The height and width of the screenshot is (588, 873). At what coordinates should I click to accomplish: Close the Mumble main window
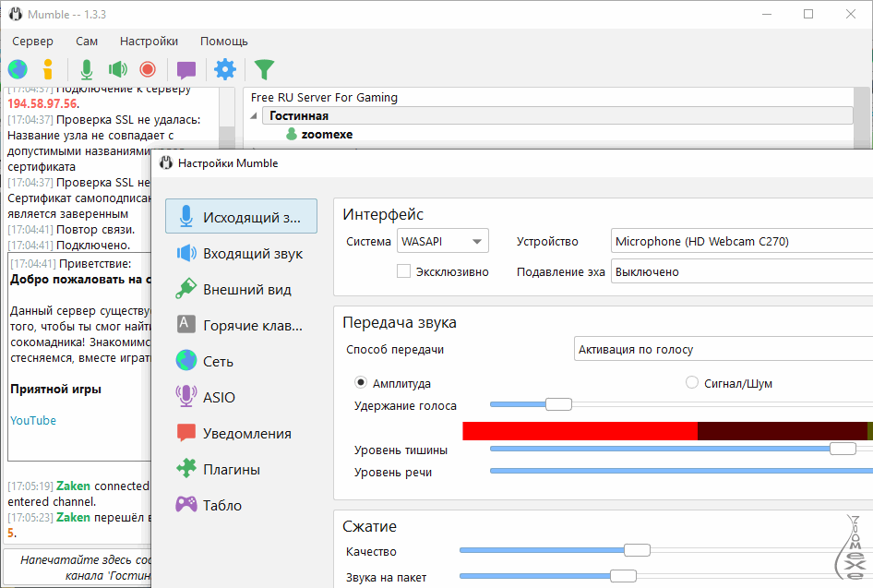point(850,15)
